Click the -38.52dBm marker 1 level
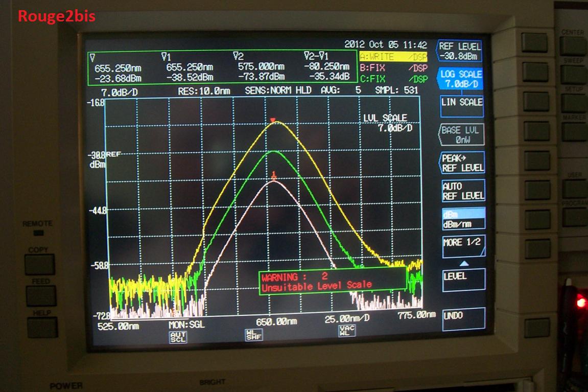 (190, 77)
